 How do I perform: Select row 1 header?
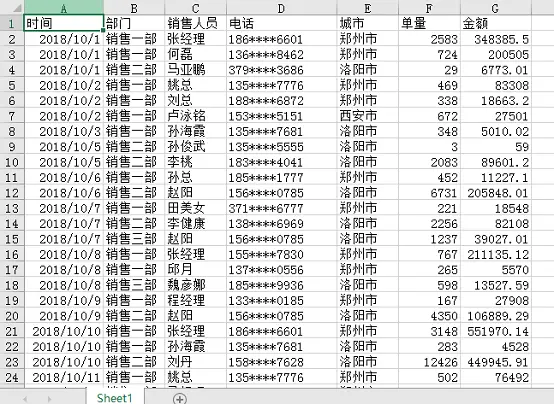click(12, 23)
